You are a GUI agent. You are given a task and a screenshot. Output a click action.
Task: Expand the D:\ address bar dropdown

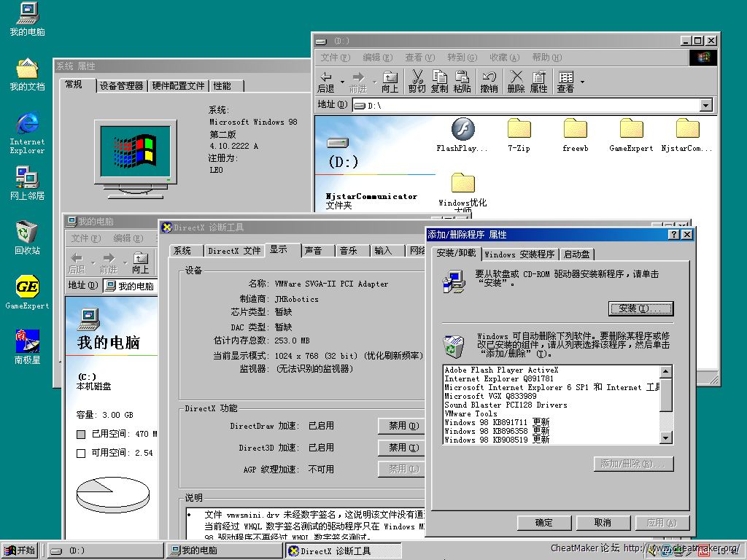point(705,106)
